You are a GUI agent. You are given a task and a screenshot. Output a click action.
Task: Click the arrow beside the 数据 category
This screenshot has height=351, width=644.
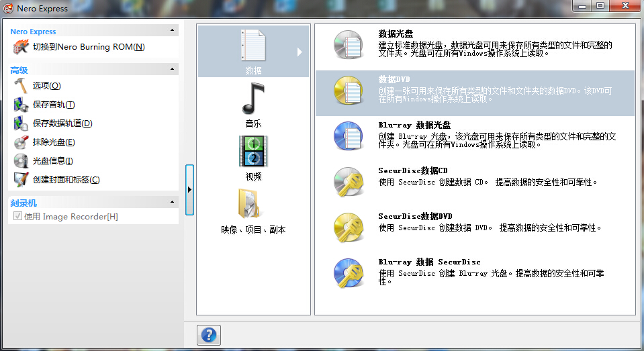tap(300, 52)
